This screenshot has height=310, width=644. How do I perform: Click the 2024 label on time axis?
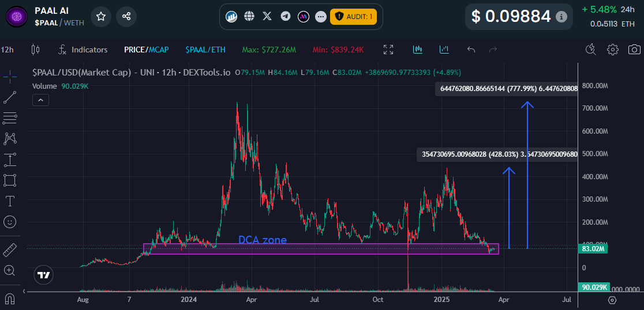[x=188, y=299]
